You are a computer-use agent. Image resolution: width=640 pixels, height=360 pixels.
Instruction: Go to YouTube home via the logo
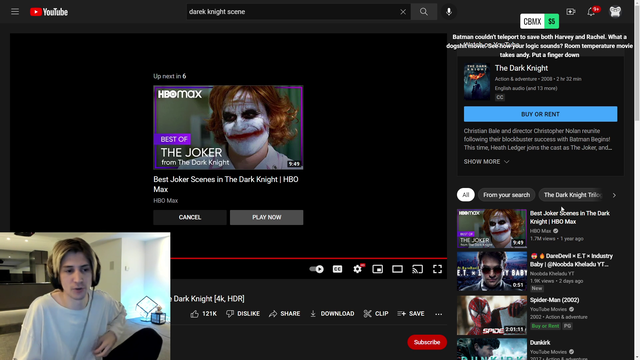[49, 12]
